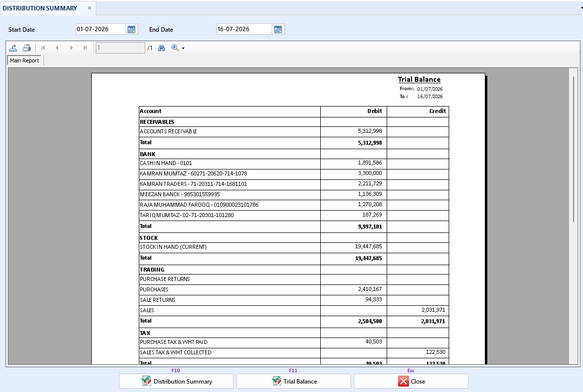The image size is (583, 392).
Task: Click CASH IN HAND - 0101 row
Action: 293,163
